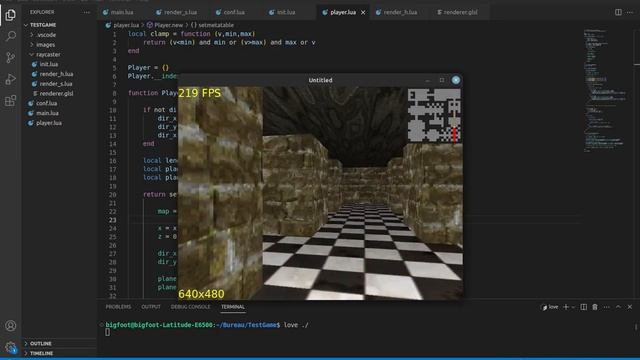This screenshot has width=640, height=360.
Task: Open the Source Control view
Action: pos(11,58)
